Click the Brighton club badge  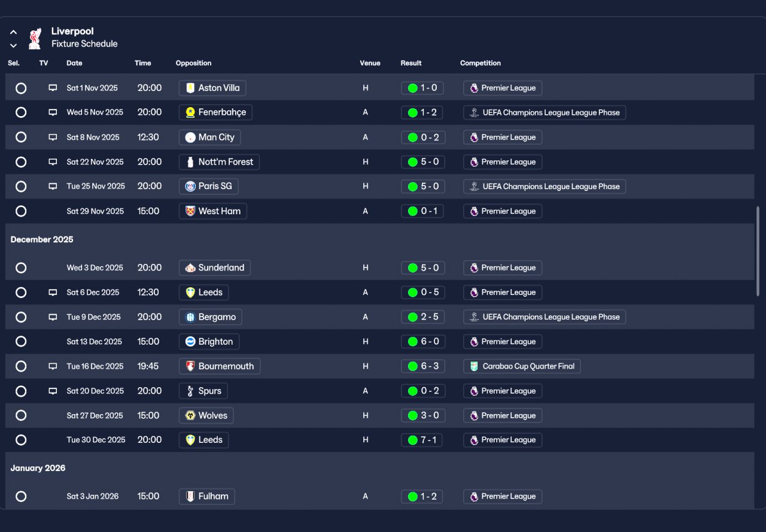coord(190,342)
